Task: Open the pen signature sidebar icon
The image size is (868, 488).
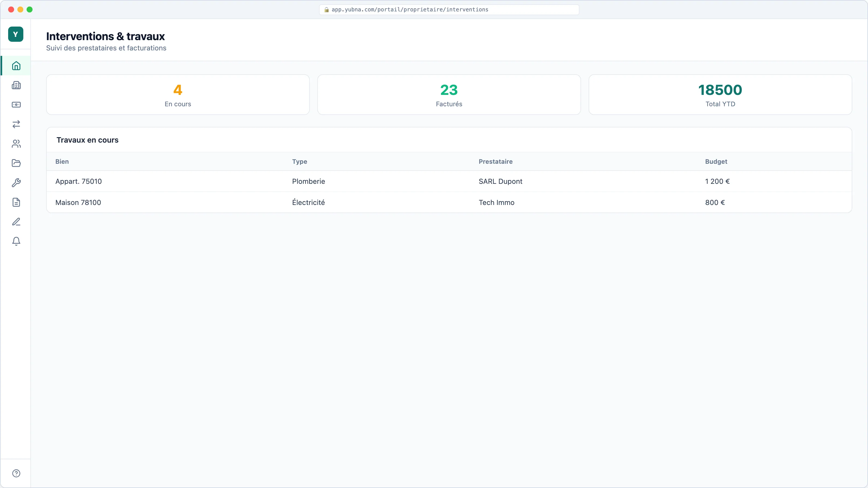Action: pos(16,222)
